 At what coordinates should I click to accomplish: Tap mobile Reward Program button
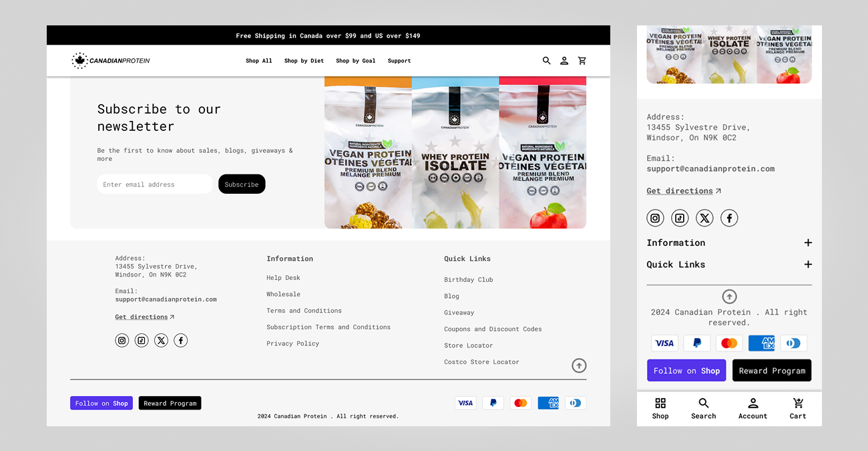point(772,370)
